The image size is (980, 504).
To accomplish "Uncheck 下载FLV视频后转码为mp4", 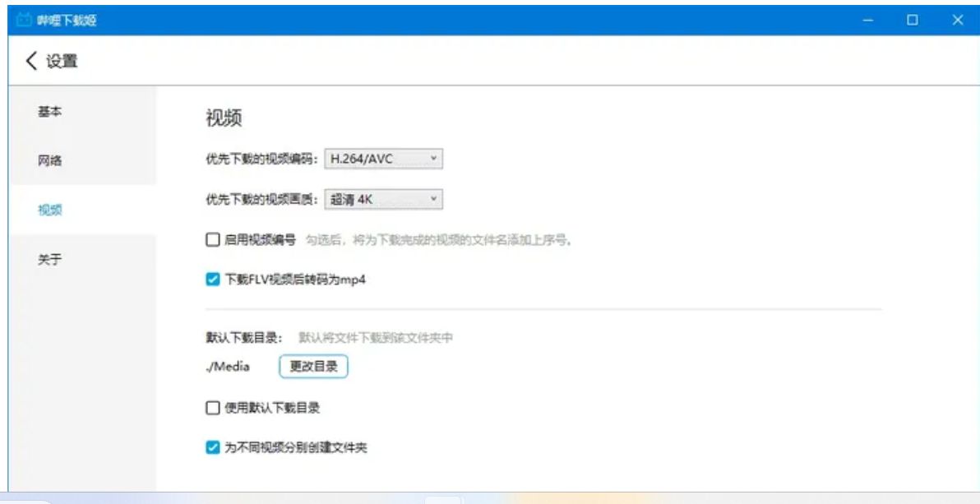I will point(212,280).
